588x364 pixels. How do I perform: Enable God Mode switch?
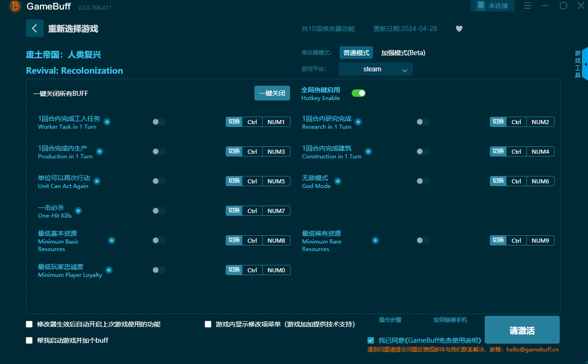(423, 181)
